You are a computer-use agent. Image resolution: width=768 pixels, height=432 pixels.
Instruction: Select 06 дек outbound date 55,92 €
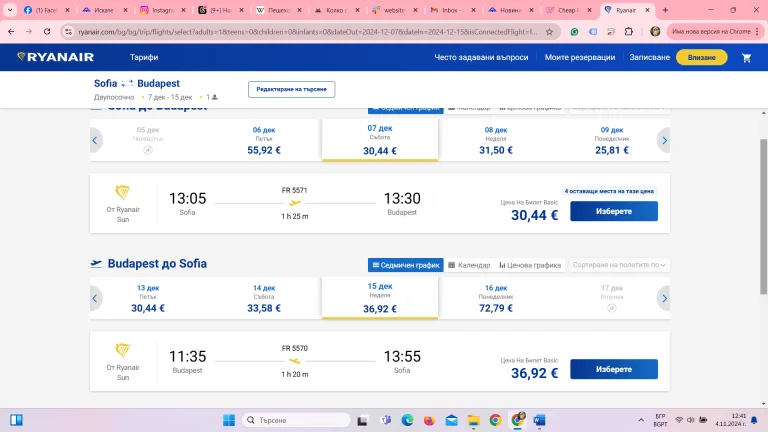pyautogui.click(x=264, y=141)
